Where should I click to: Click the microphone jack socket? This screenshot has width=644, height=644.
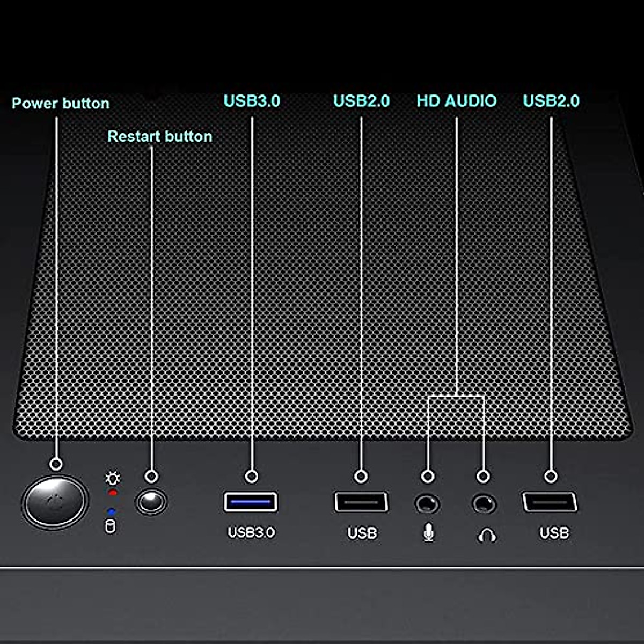click(x=427, y=503)
